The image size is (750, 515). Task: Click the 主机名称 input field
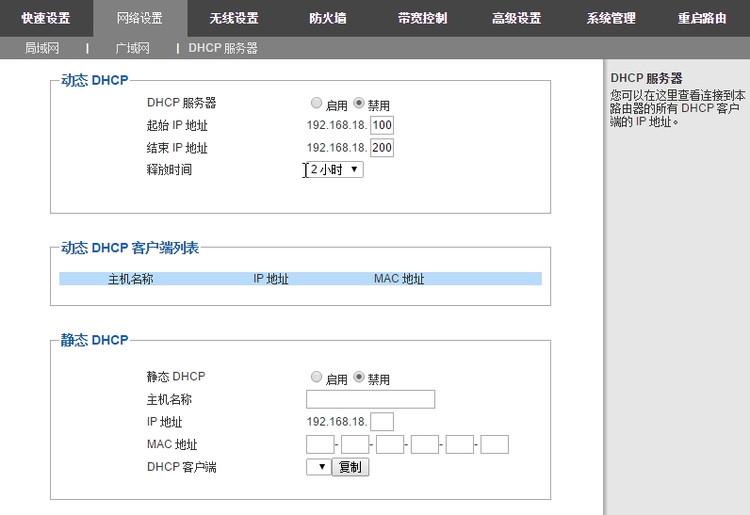click(371, 399)
